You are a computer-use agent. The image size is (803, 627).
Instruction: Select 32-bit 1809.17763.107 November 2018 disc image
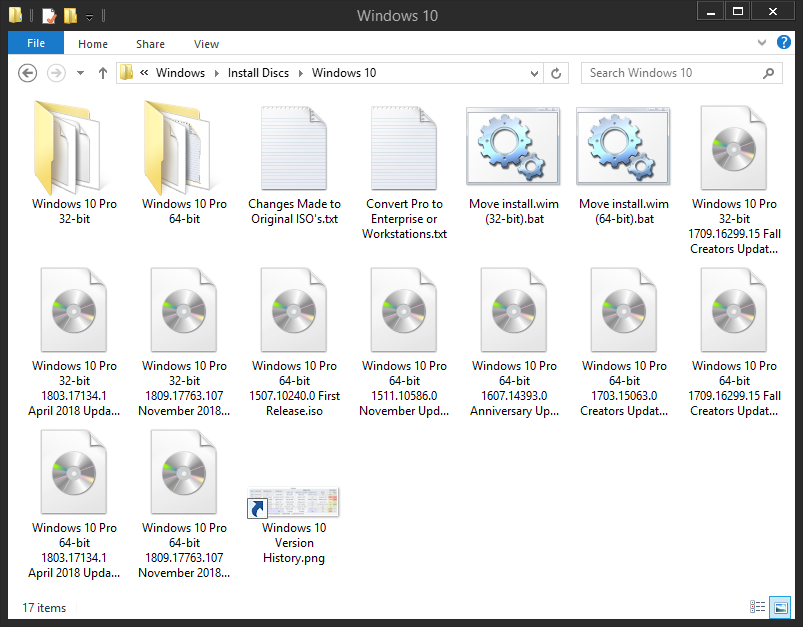coord(184,309)
